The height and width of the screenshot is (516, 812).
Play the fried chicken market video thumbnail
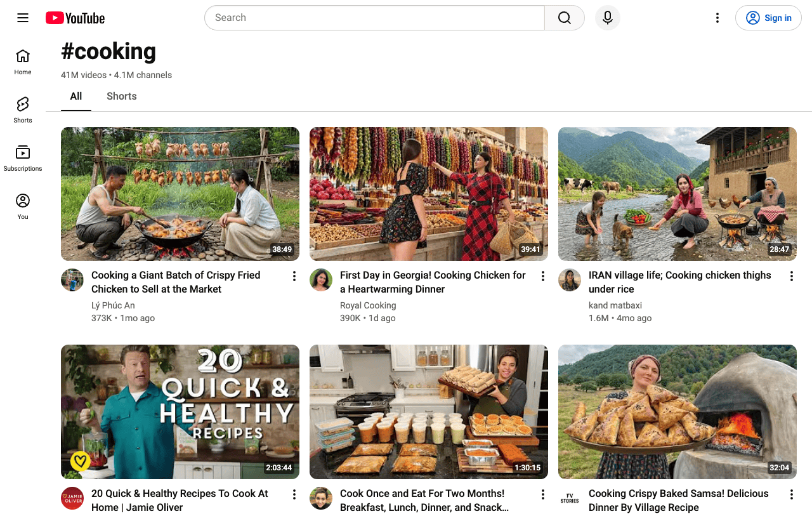coord(180,194)
